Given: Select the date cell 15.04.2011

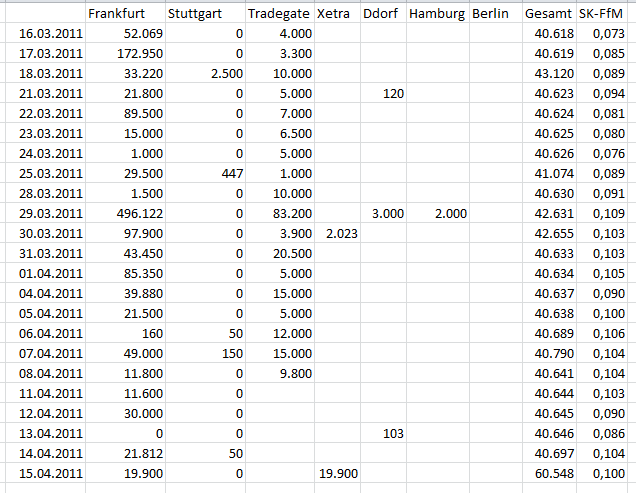Looking at the screenshot, I should 51,473.
